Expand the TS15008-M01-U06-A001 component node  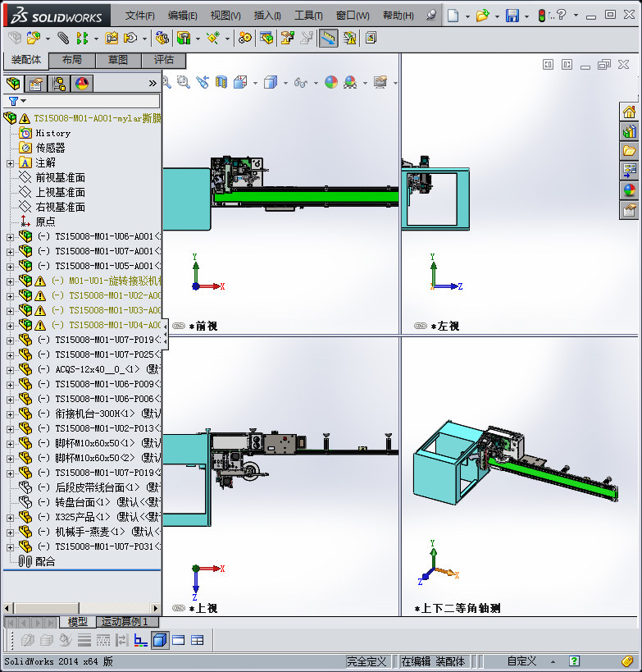click(11, 237)
